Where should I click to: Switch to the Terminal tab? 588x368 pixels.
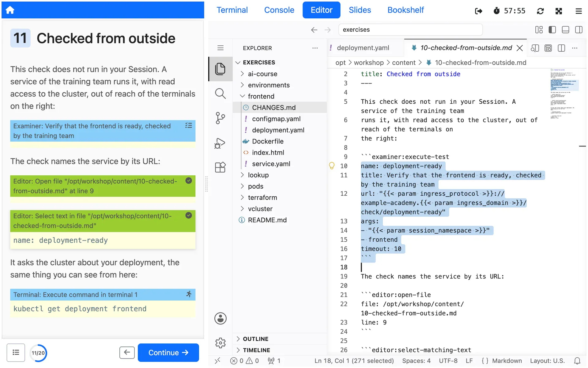coord(232,10)
